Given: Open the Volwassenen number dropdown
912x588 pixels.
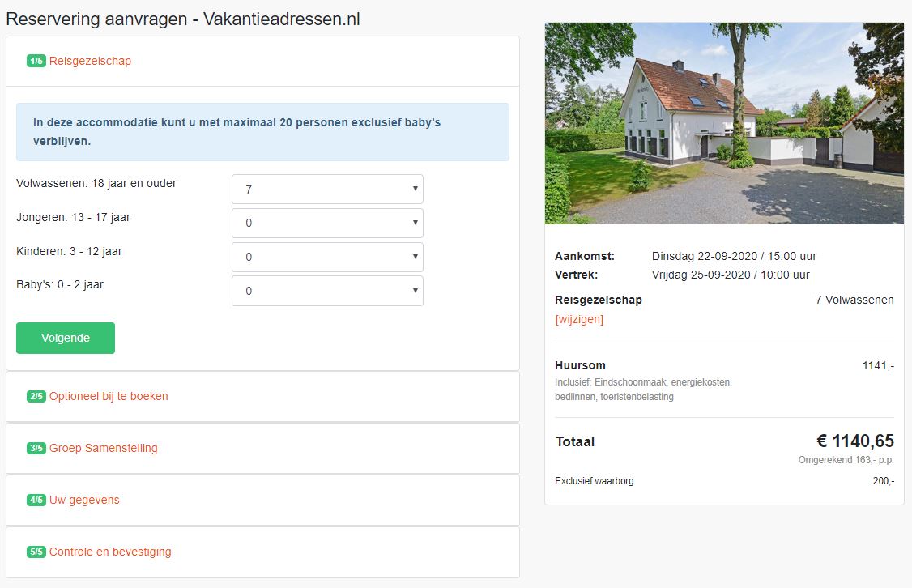Looking at the screenshot, I should tap(327, 189).
